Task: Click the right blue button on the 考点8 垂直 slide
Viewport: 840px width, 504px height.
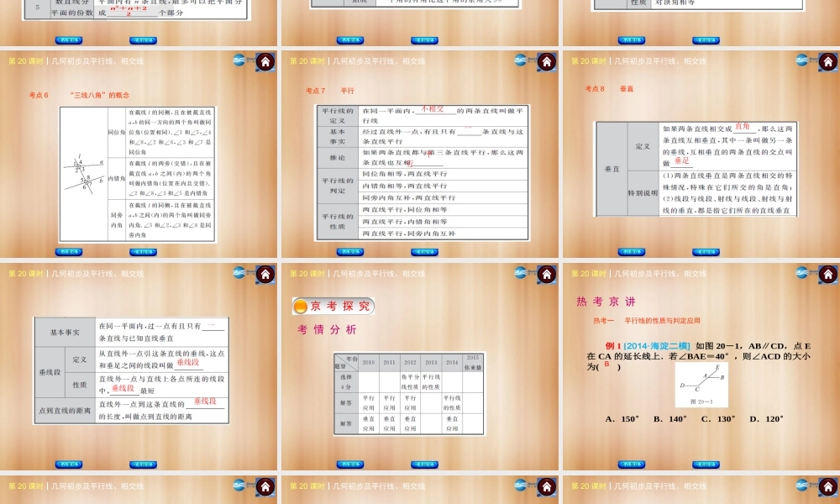Action: coord(706,252)
